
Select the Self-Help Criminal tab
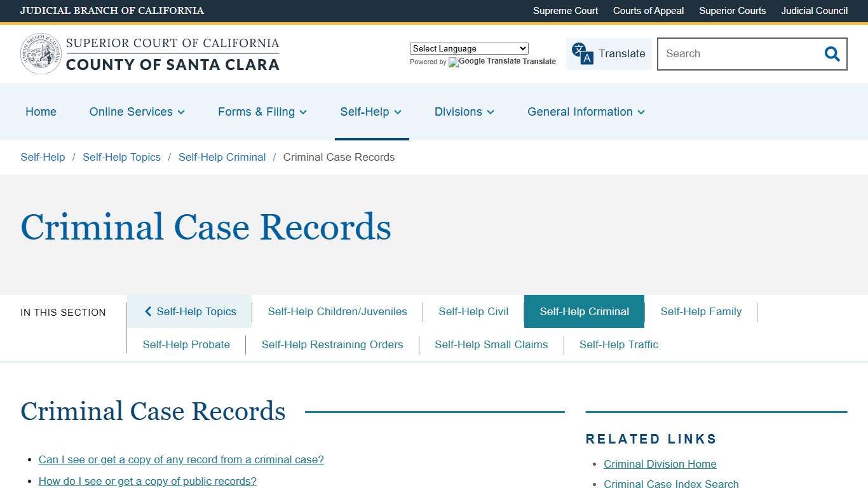(x=584, y=311)
